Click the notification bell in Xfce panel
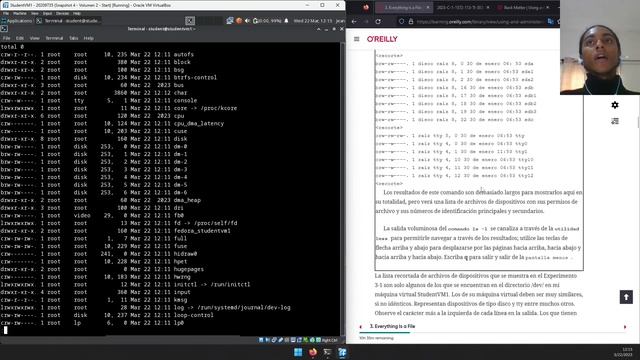Image resolution: width=640 pixels, height=360 pixels. tap(286, 21)
